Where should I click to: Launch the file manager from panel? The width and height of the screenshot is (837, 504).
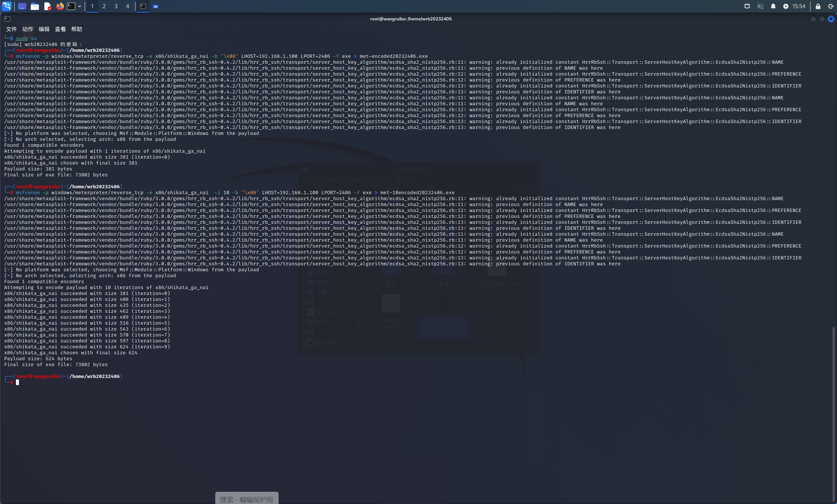tap(35, 6)
